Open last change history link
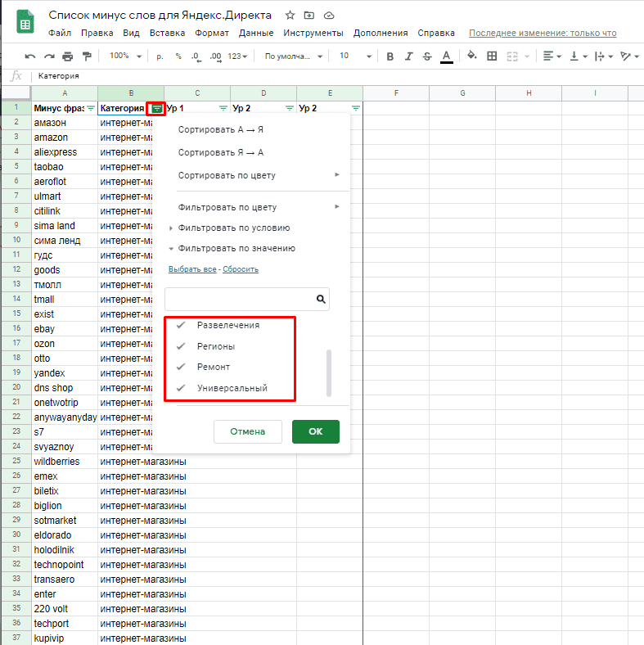644x645 pixels. click(543, 33)
